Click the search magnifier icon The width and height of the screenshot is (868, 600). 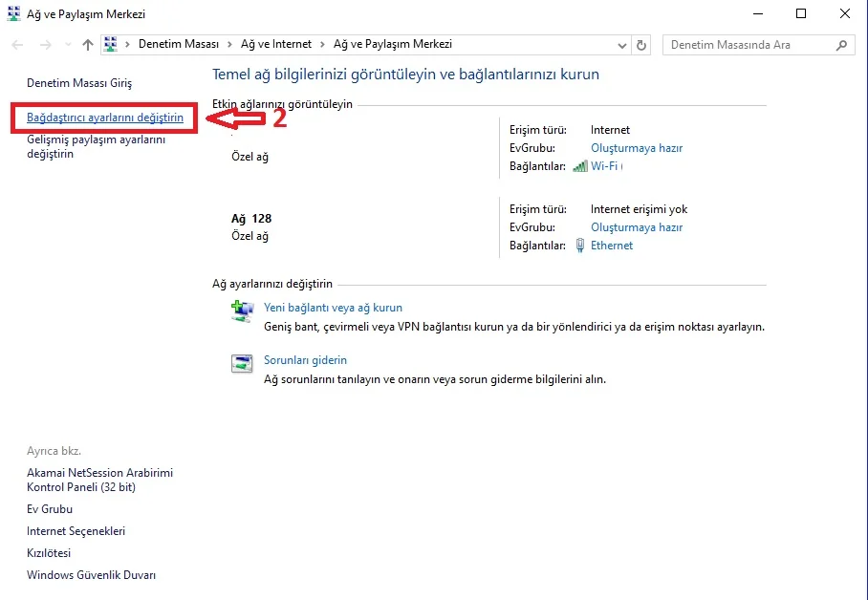tap(842, 45)
